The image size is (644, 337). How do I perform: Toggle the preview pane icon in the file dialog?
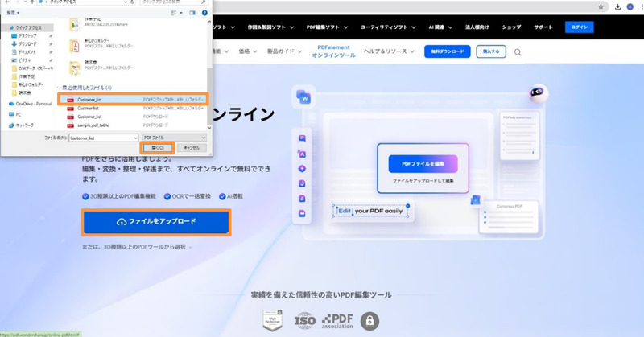coord(192,13)
